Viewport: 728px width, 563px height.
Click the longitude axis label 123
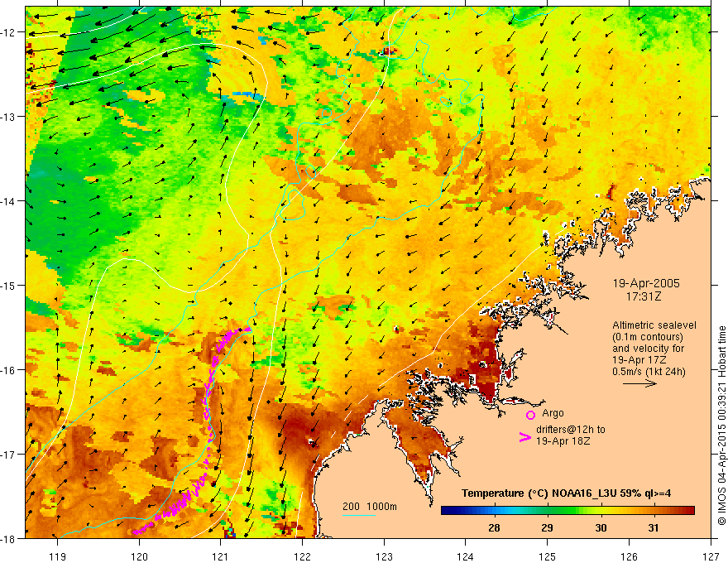click(x=384, y=556)
